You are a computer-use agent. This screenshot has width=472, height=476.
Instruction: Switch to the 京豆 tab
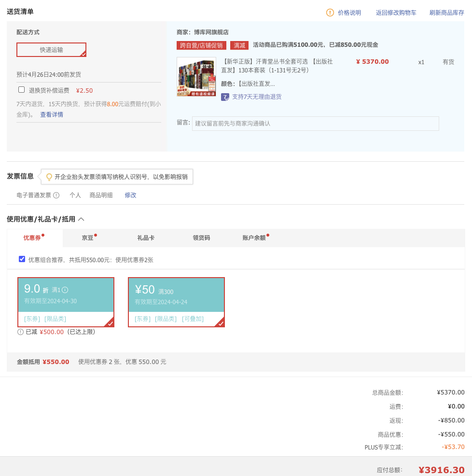coord(87,238)
